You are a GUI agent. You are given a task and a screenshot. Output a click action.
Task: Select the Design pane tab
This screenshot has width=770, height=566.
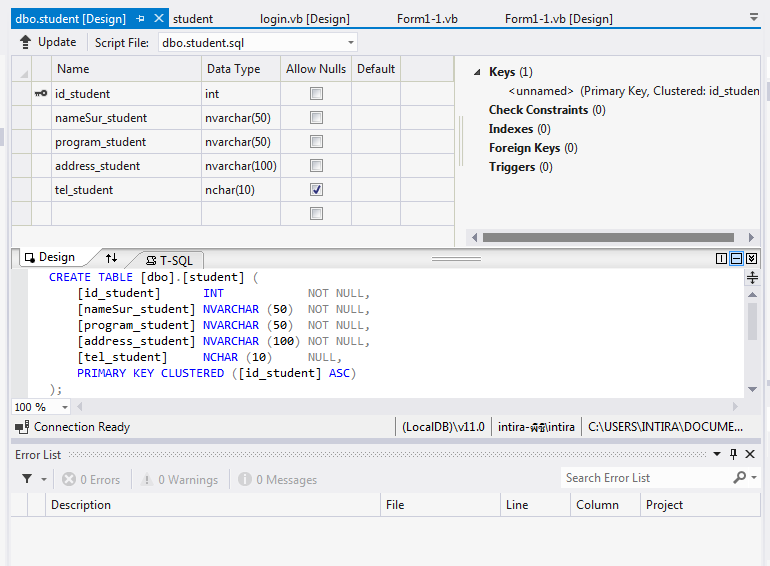click(51, 257)
